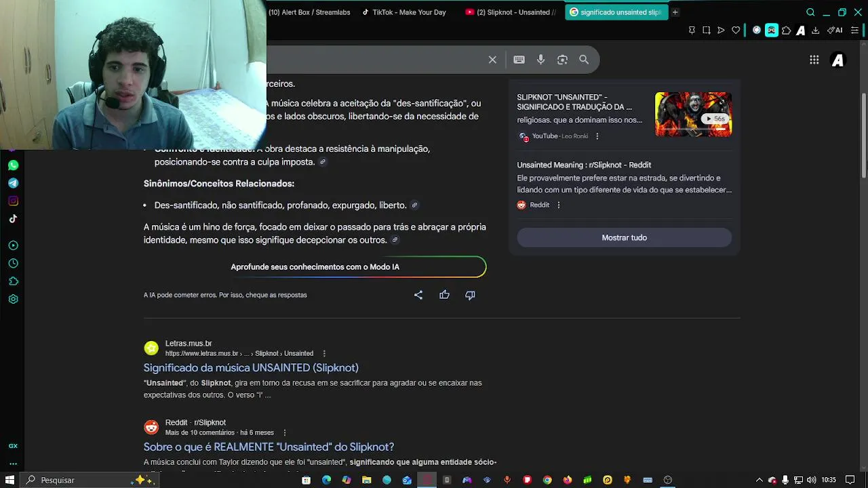Open the Player panel in the sidebar
The image size is (868, 488).
(13, 245)
